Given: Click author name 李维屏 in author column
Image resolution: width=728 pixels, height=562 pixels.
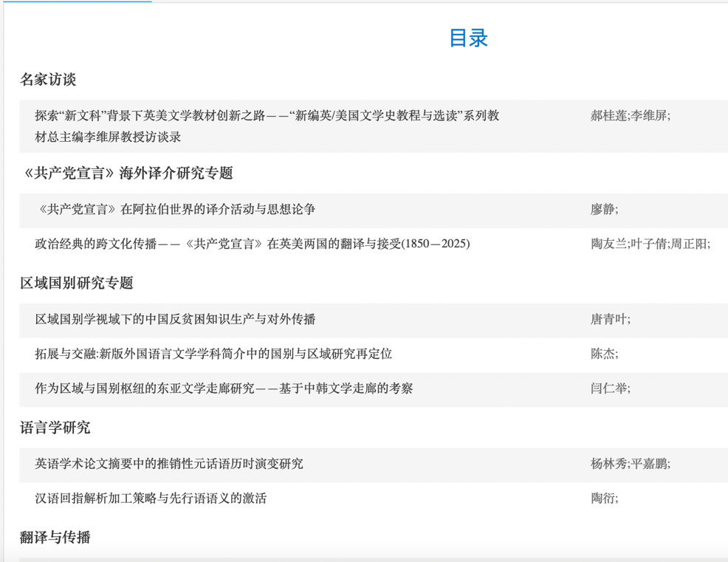Looking at the screenshot, I should 649,116.
